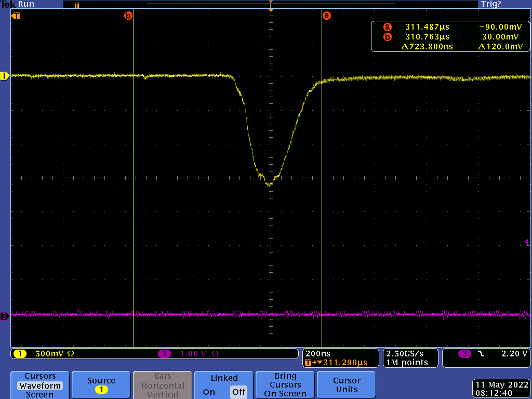Switch Cursors mode to Screen
The width and height of the screenshot is (532, 399).
39,394
